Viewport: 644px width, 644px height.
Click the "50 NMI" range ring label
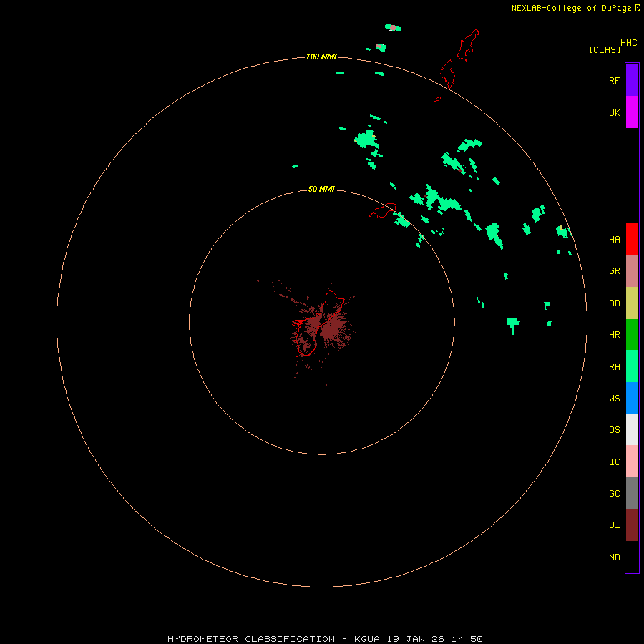pyautogui.click(x=321, y=189)
